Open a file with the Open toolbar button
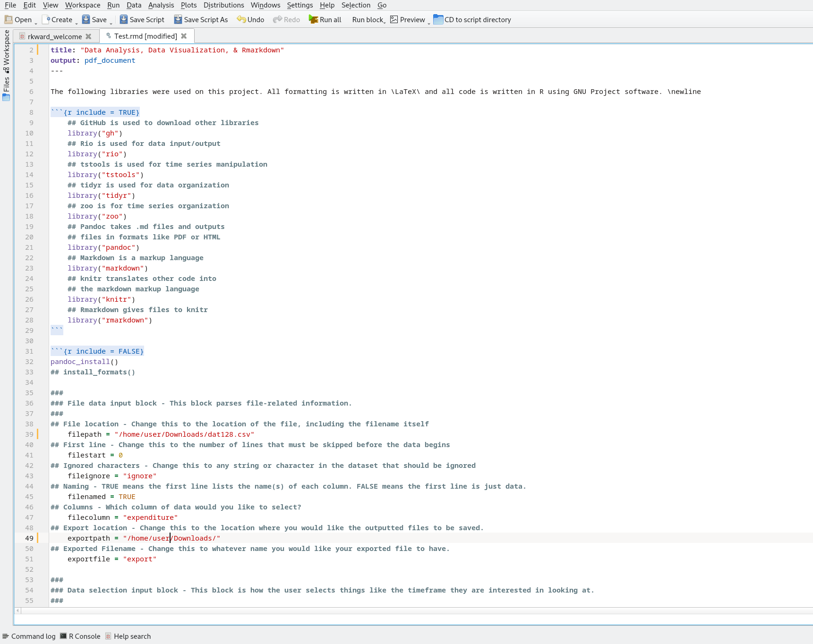This screenshot has height=644, width=813. point(18,19)
